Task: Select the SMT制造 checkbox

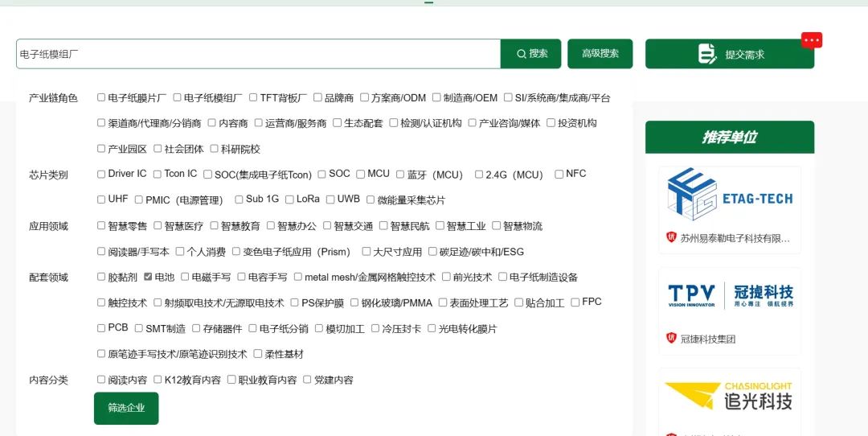Action: [138, 328]
